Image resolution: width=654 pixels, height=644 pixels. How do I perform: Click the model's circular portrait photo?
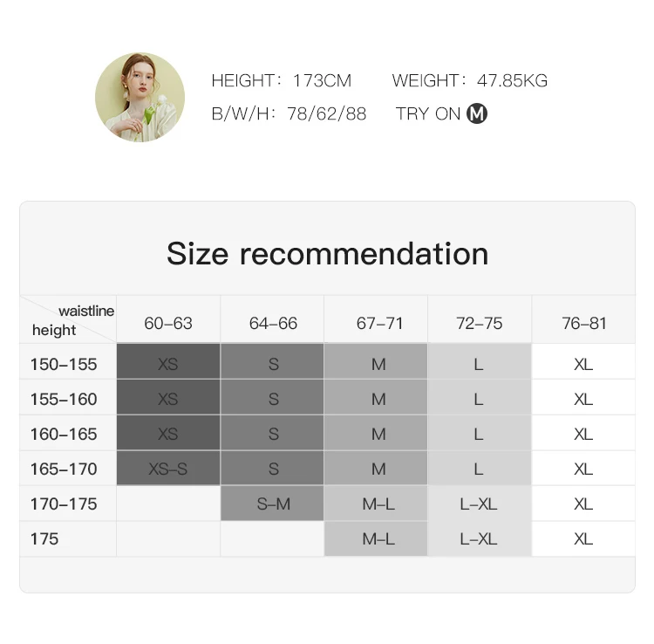click(x=140, y=97)
